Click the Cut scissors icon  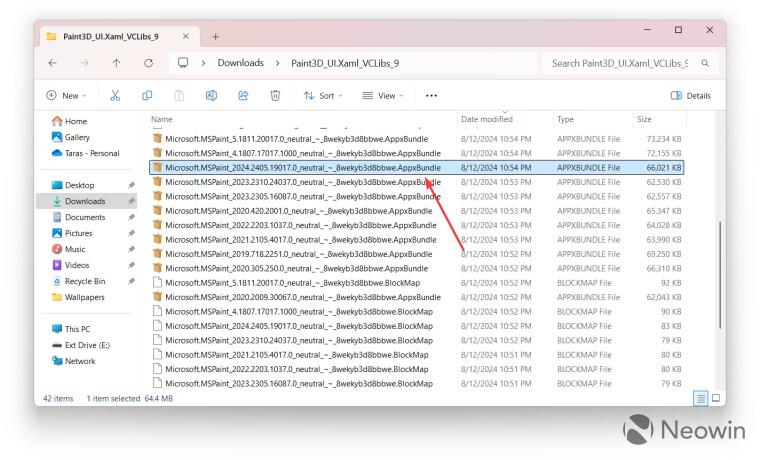pyautogui.click(x=115, y=95)
